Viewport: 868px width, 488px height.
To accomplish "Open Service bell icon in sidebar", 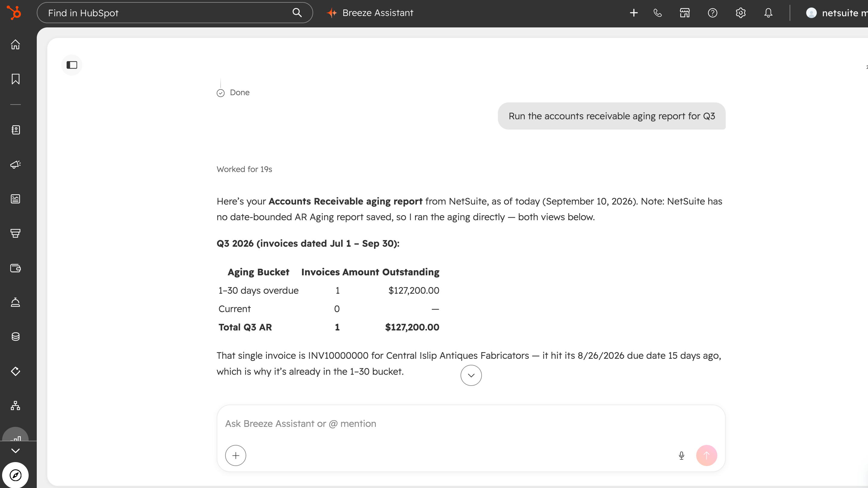I will [x=15, y=302].
